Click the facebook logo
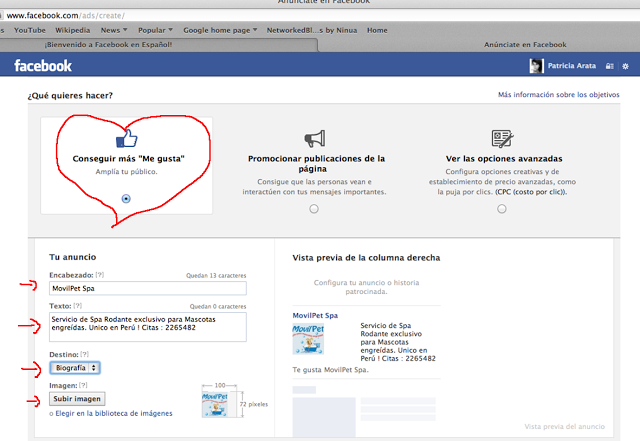The image size is (640, 441). point(43,66)
